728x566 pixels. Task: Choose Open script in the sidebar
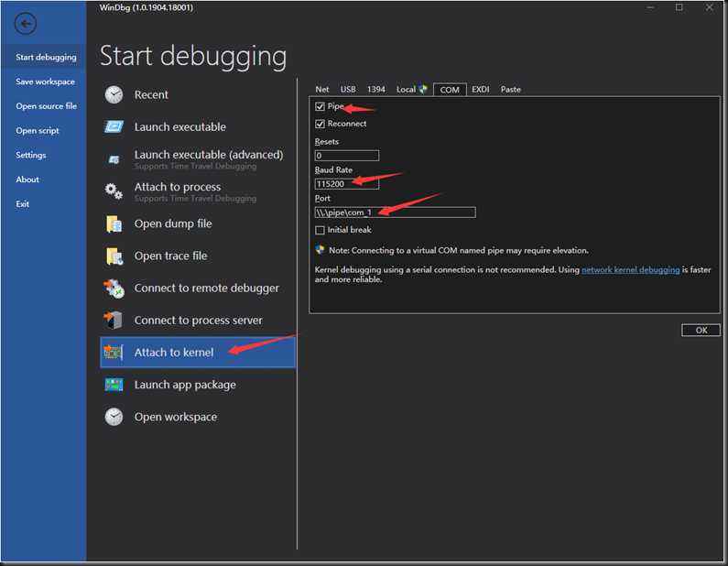coord(38,131)
